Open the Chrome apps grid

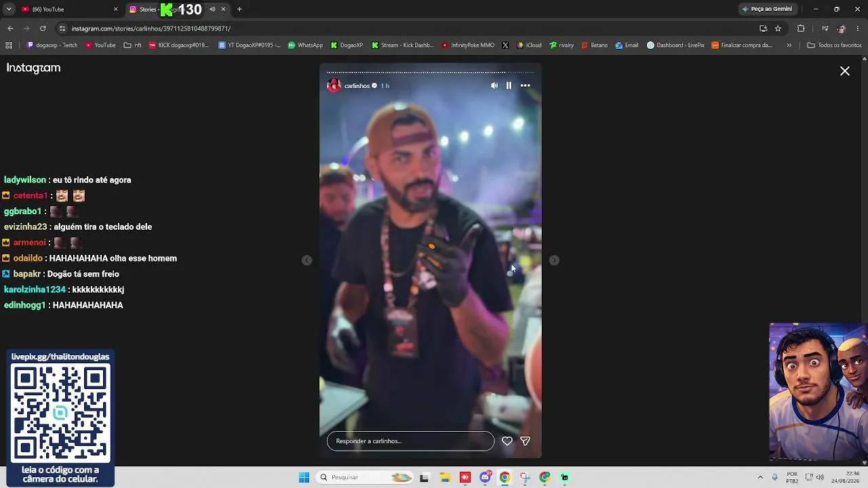(x=9, y=45)
